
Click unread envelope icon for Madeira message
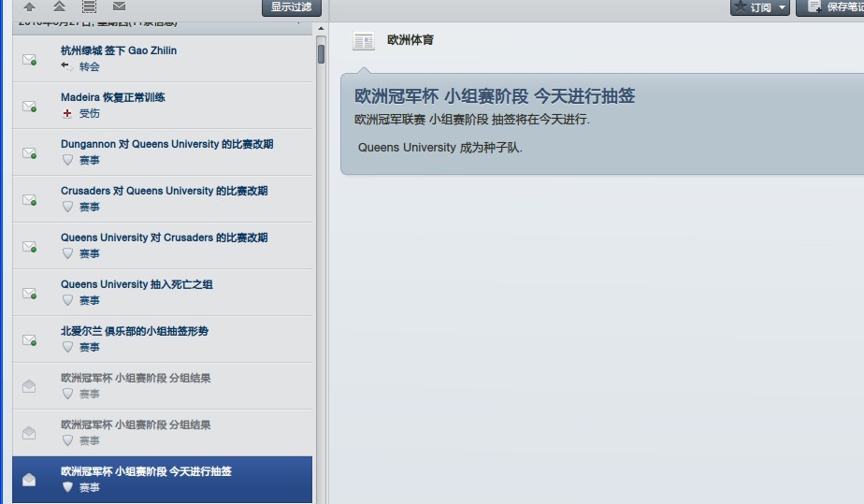(x=29, y=107)
